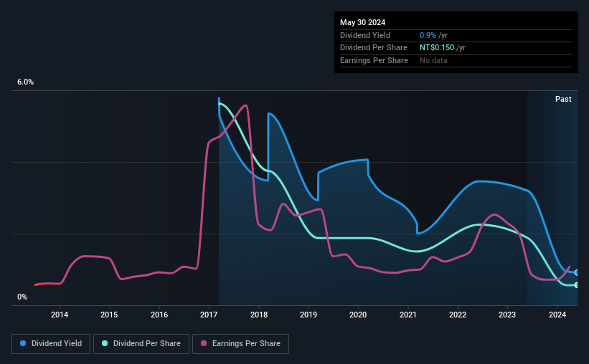Screen dimensions: 589x364
Task: Click the 0% y-axis label
Action: click(22, 297)
